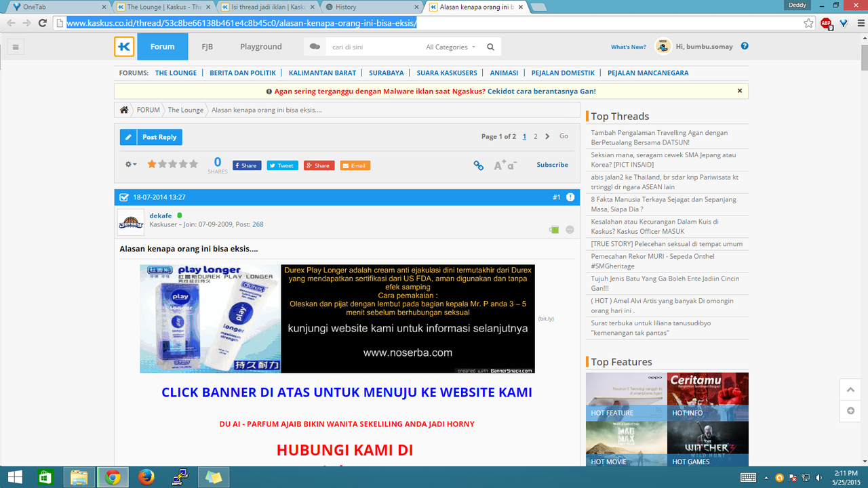
Task: Tick the checkbox on post 18-07-2014 13:27
Action: [124, 197]
